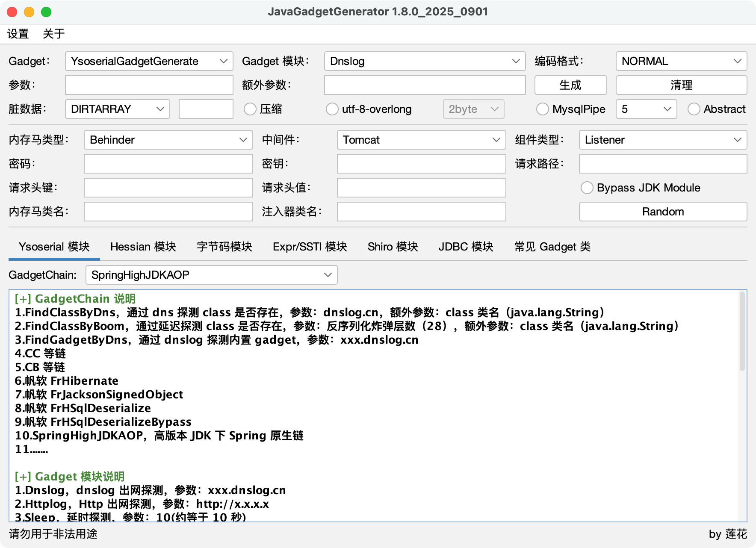The width and height of the screenshot is (756, 548).
Task: Expand the Gadget 模块 Dnslog dropdown
Action: click(x=425, y=61)
